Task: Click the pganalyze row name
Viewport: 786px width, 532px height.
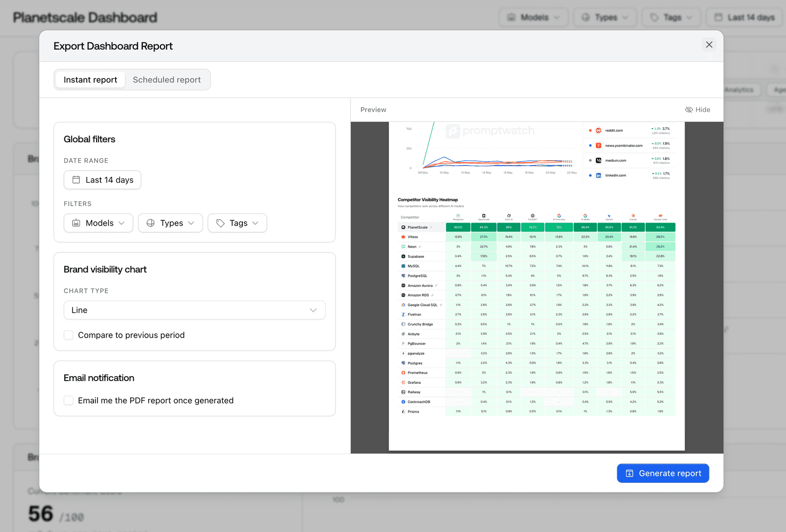Action: coord(416,354)
